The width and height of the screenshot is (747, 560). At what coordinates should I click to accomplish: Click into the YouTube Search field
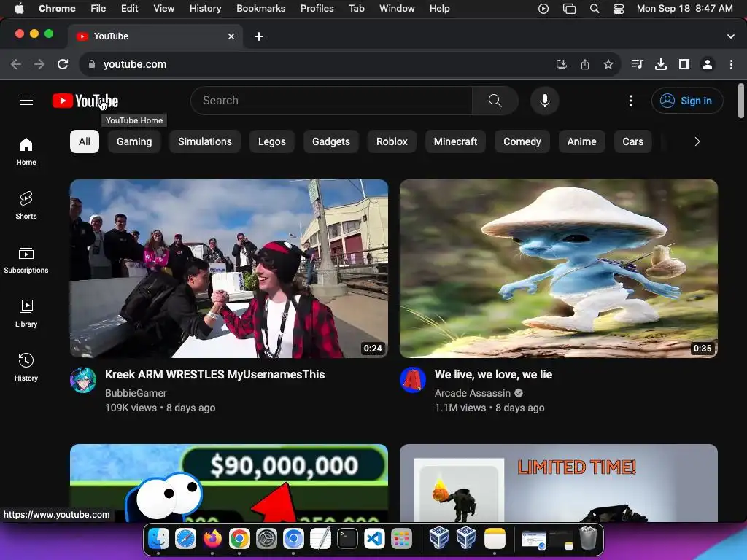(332, 101)
